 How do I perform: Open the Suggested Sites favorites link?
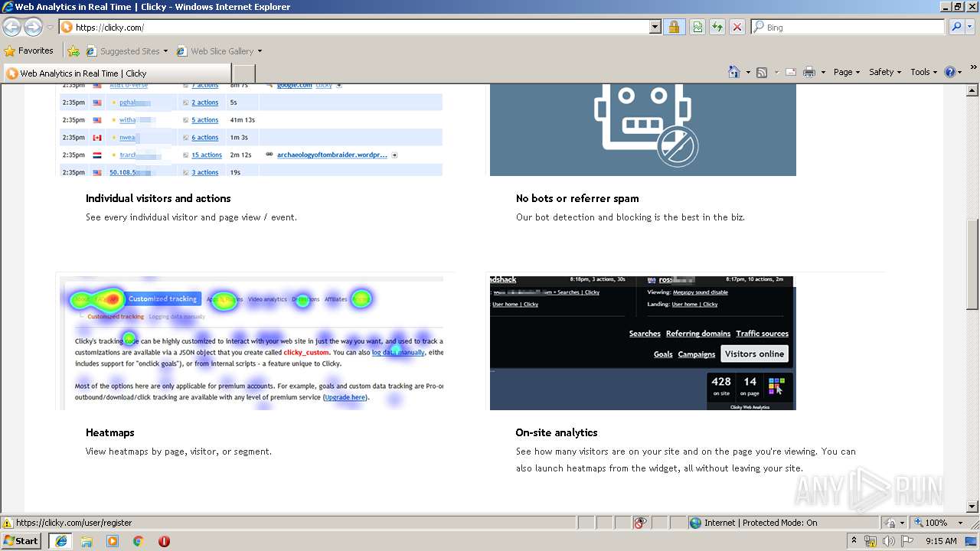(126, 51)
